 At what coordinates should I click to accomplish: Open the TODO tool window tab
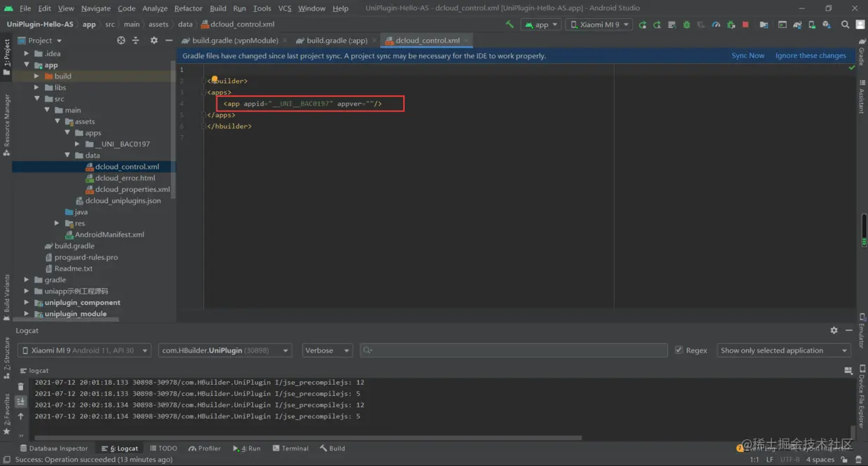click(163, 448)
